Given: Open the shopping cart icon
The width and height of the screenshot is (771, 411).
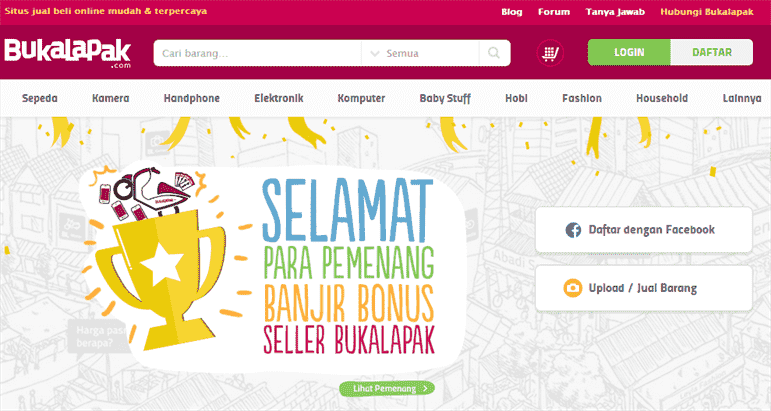Looking at the screenshot, I should click(x=550, y=53).
